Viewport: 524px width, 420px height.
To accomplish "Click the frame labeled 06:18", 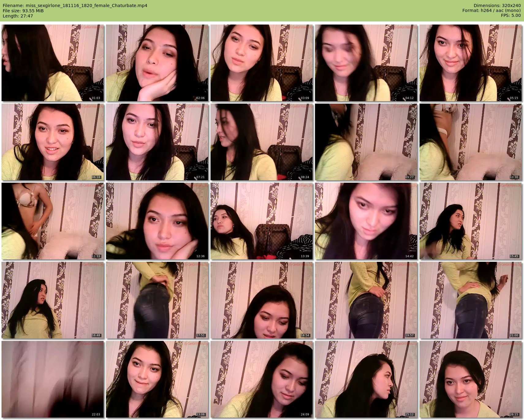I will (53, 142).
